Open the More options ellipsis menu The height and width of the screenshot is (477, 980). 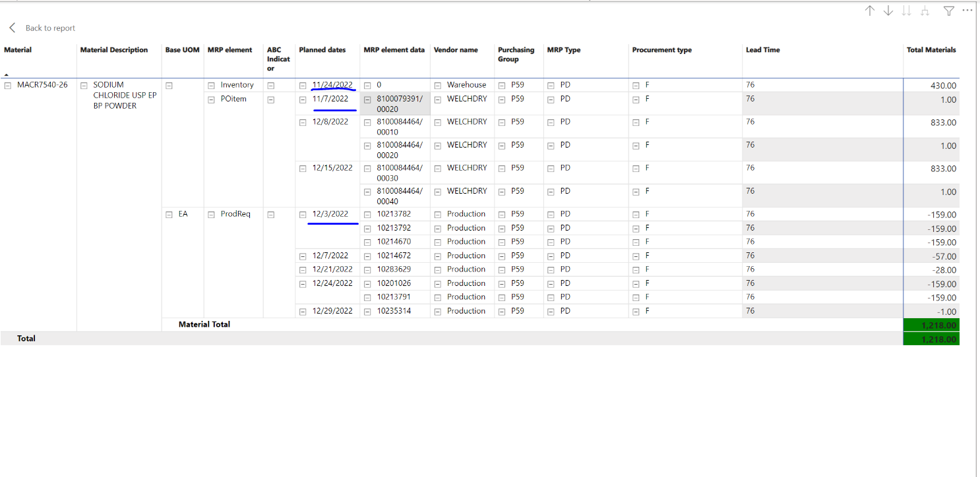click(x=967, y=11)
